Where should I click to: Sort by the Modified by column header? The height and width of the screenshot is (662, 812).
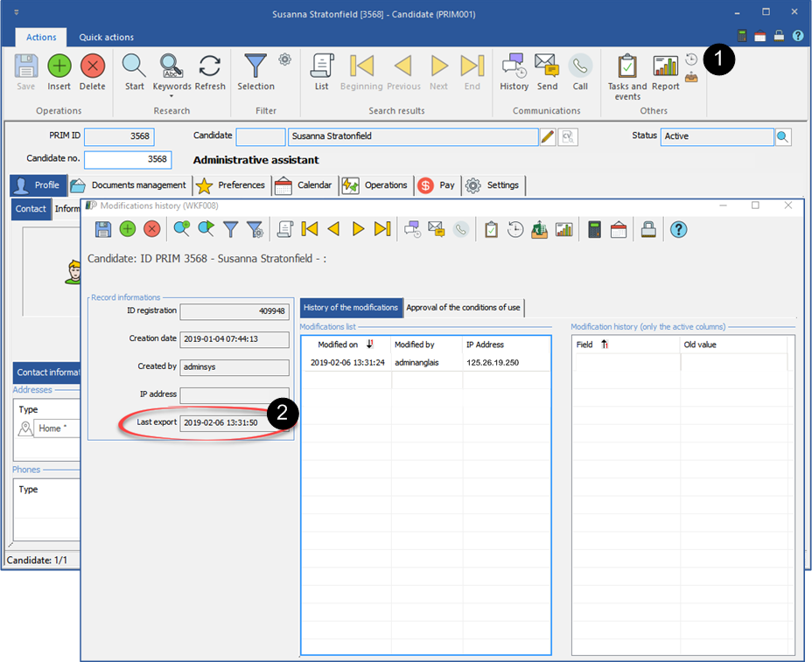tap(427, 345)
